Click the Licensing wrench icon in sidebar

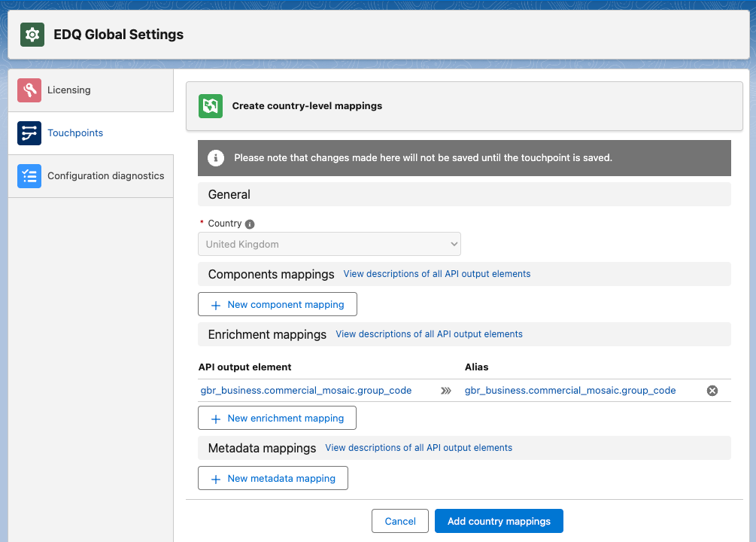[x=29, y=90]
